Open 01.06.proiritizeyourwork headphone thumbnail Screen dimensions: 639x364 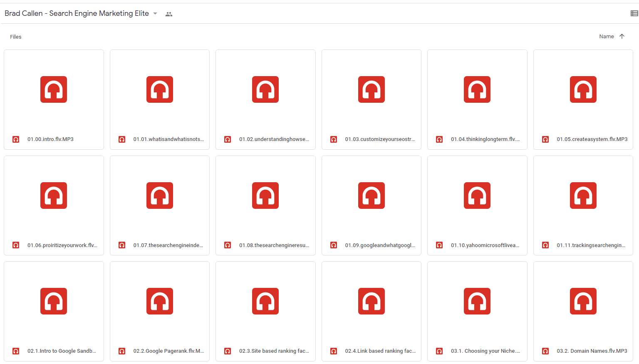coord(54,196)
